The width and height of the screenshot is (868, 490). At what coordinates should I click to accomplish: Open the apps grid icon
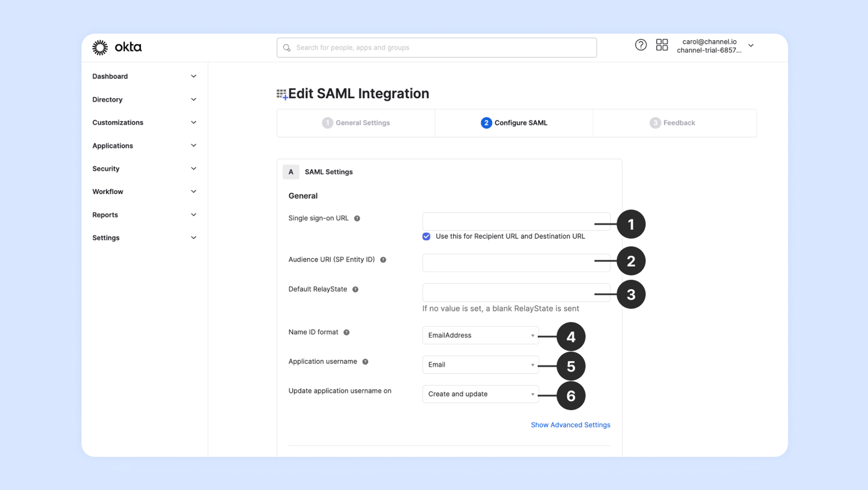[x=662, y=45]
